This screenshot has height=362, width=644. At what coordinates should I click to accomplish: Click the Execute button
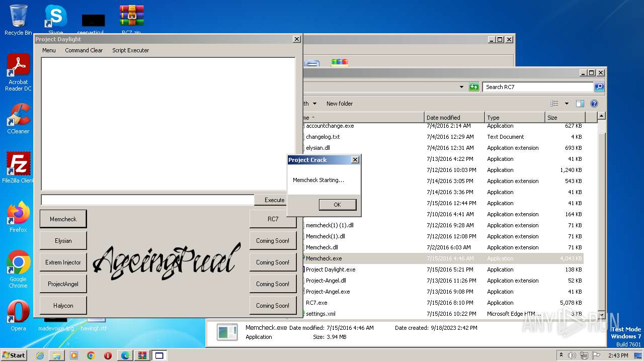271,200
